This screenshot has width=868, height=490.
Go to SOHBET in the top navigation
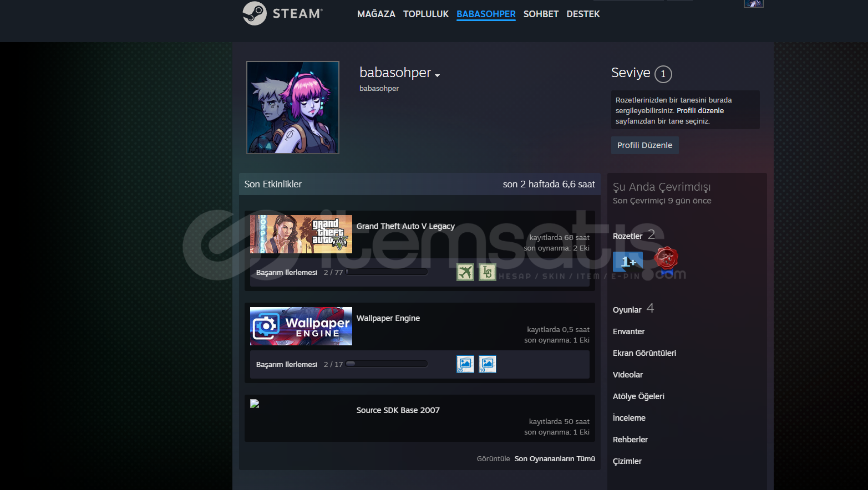coord(541,14)
